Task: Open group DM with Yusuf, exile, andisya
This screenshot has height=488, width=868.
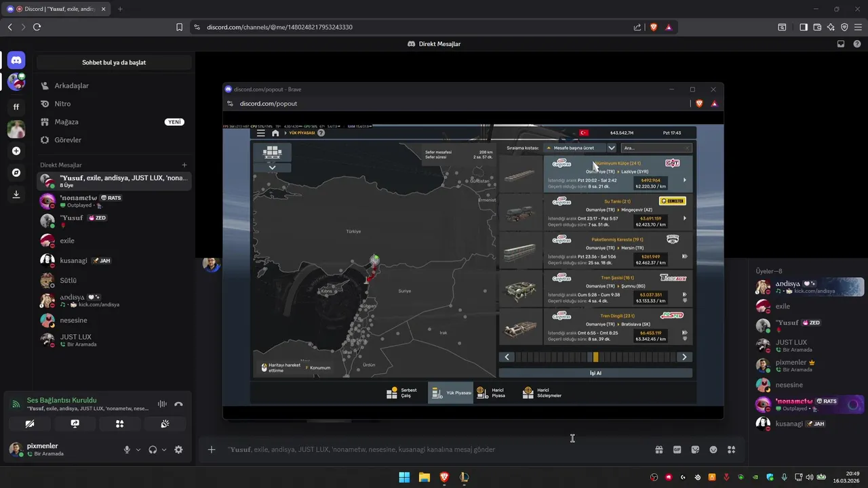Action: pos(114,181)
